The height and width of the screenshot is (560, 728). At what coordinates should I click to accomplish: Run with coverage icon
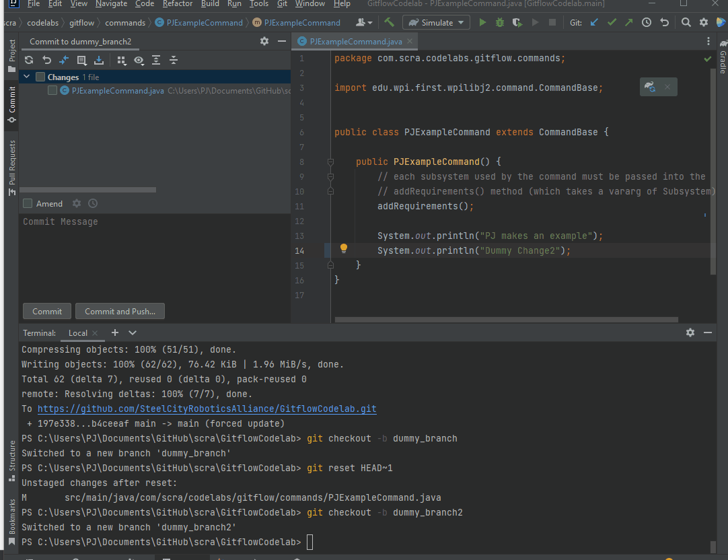point(517,22)
